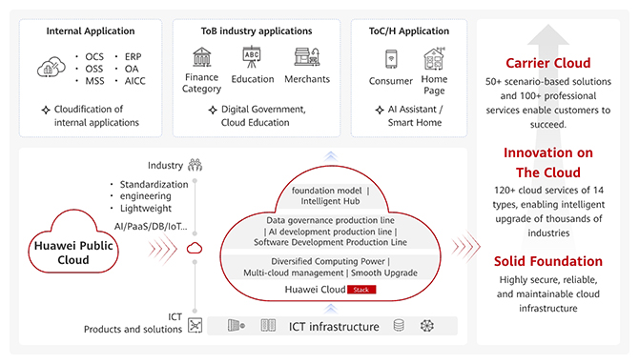This screenshot has width=639, height=364.
Task: Click the star icon beside Digital Government
Action: [213, 110]
